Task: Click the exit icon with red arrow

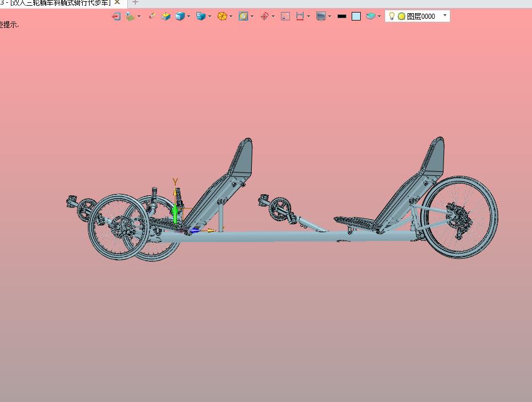Action: [116, 17]
